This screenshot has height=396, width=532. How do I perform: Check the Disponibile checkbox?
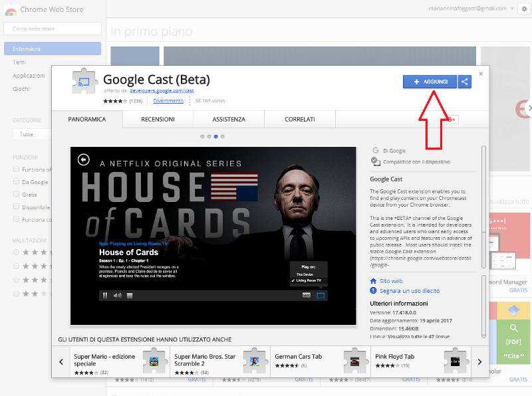click(x=16, y=207)
